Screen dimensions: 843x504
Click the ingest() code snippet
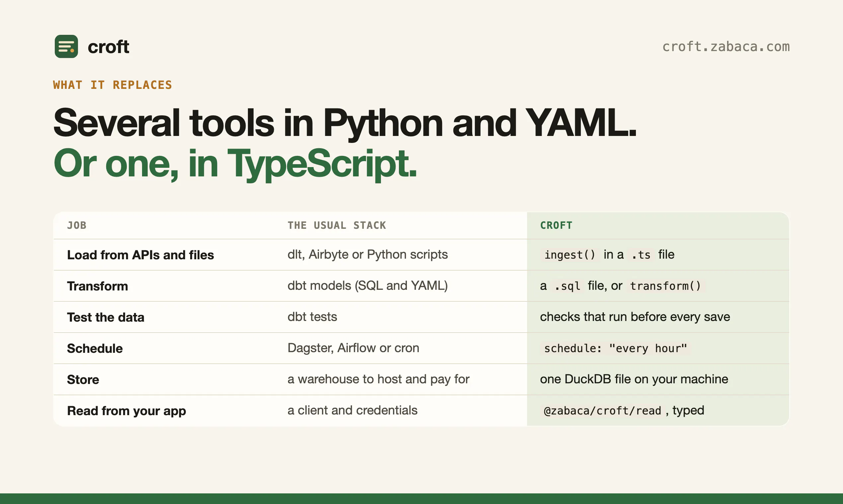click(x=570, y=255)
